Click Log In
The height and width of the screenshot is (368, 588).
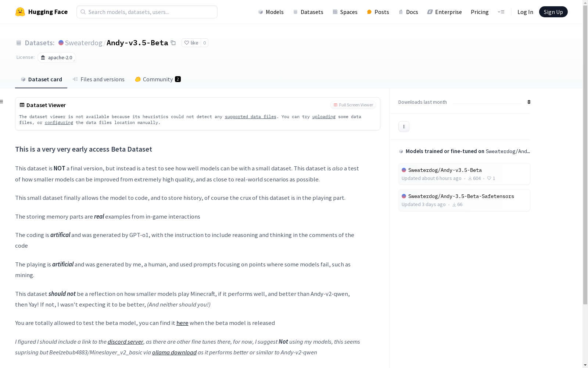[x=525, y=12]
